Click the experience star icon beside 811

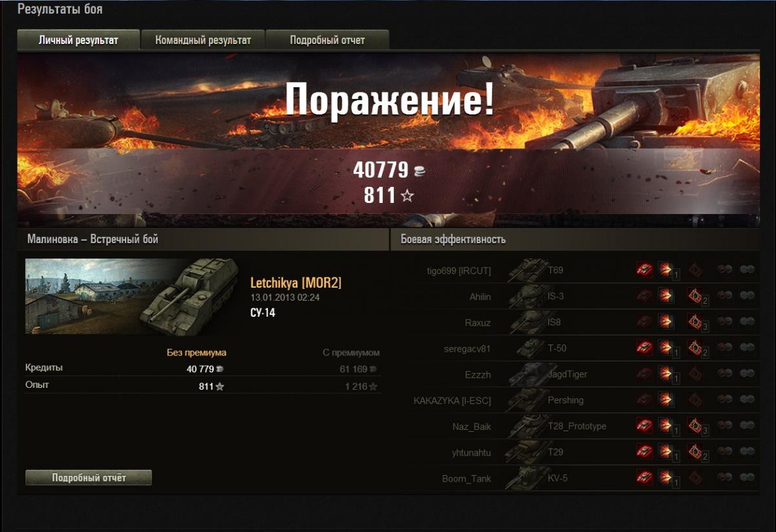pos(407,195)
